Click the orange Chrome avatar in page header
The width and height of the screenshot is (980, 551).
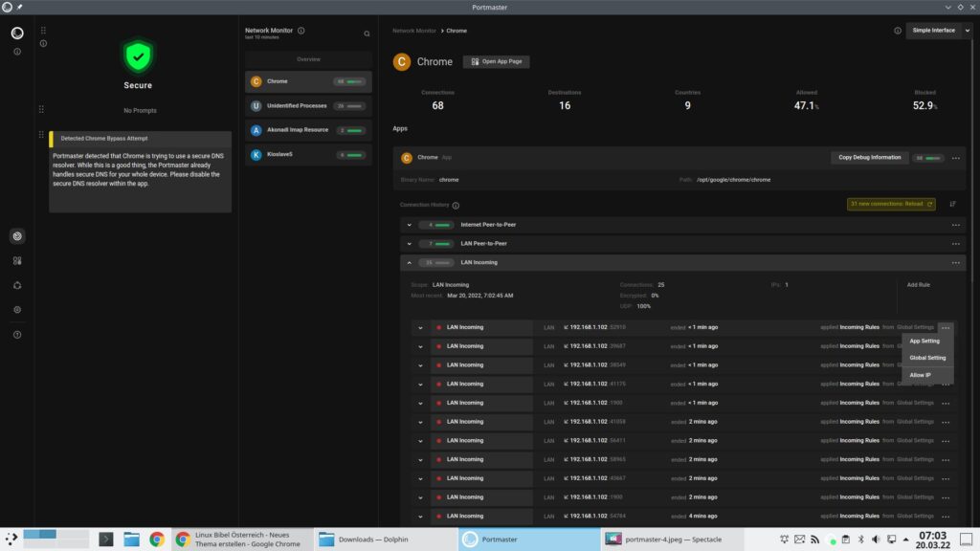click(402, 62)
